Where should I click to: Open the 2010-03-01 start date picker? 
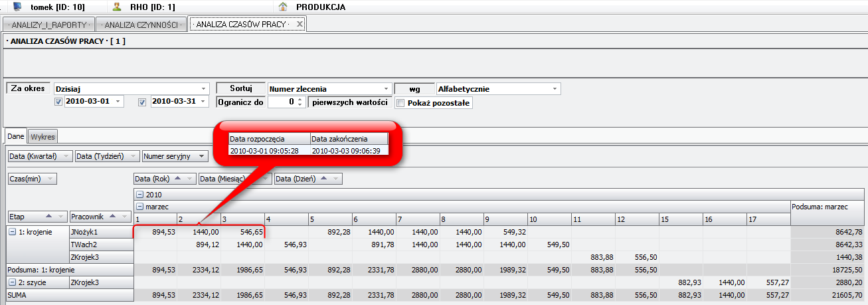118,102
